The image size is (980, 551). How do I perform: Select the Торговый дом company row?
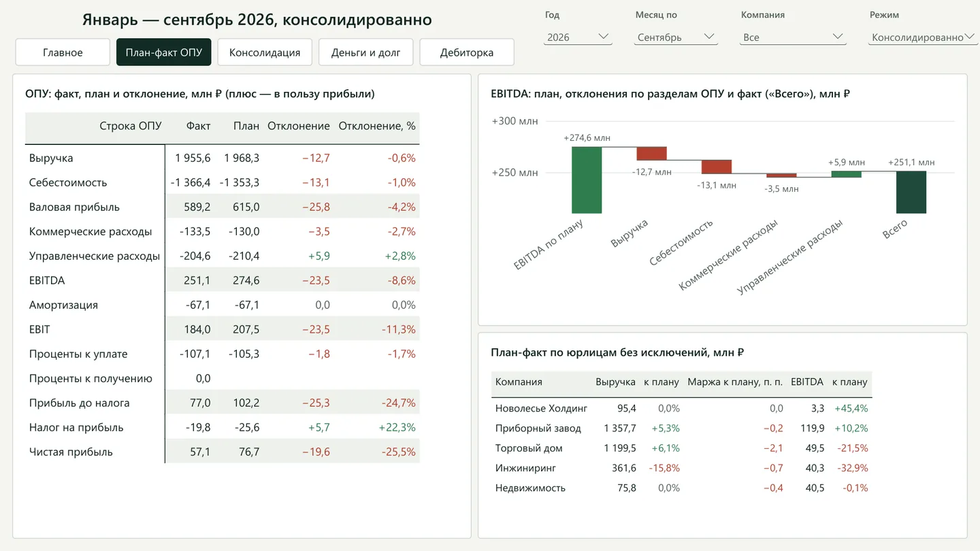(681, 448)
